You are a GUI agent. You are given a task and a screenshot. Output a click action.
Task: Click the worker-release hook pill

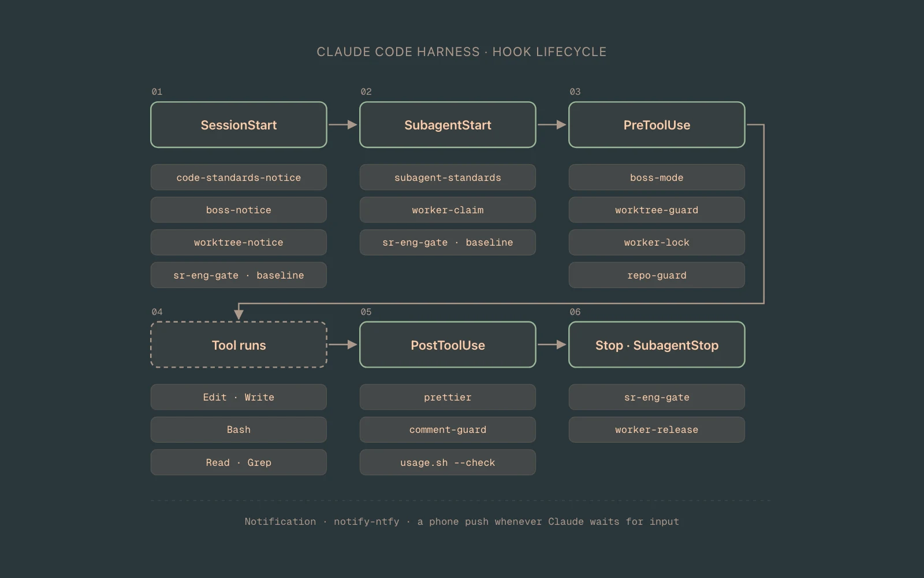click(x=657, y=429)
